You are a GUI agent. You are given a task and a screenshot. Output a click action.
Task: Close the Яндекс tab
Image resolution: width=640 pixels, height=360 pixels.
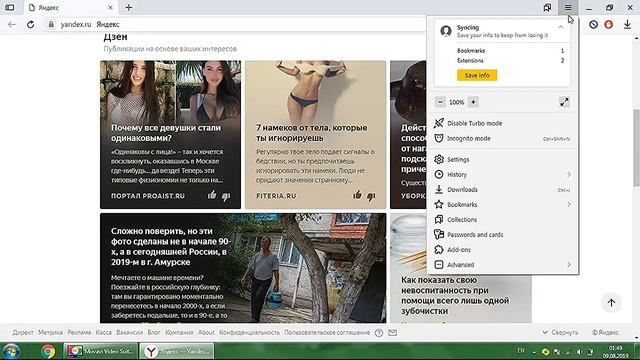coord(110,7)
